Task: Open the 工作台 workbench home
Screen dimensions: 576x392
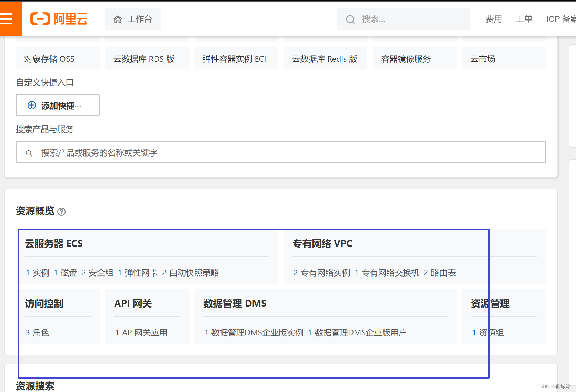Action: coord(133,19)
